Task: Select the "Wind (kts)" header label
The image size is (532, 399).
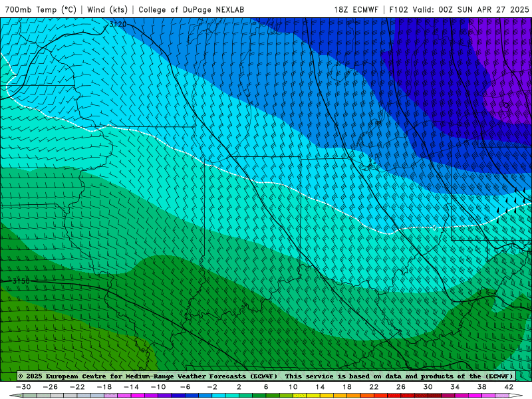Action: [x=107, y=9]
